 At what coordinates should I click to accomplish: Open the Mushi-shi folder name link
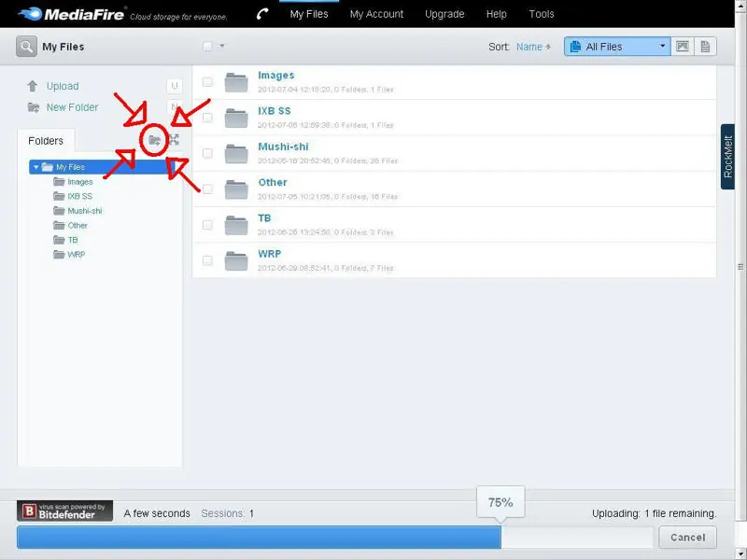284,147
